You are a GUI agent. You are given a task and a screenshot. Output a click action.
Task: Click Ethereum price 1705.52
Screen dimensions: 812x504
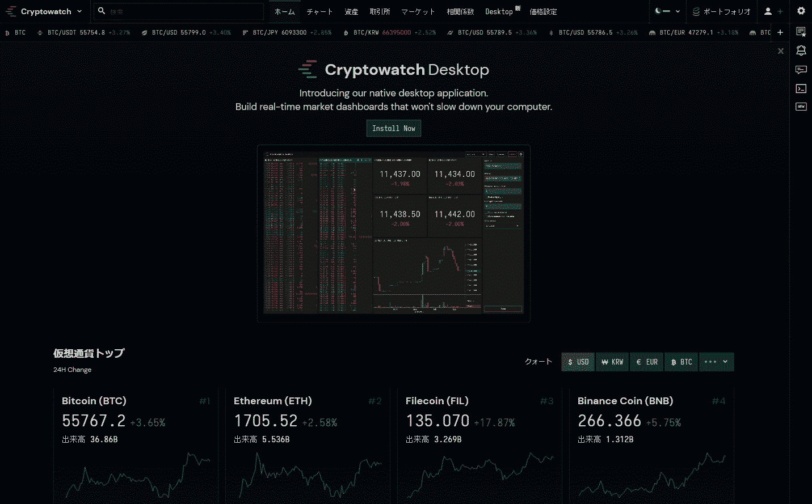pyautogui.click(x=266, y=421)
